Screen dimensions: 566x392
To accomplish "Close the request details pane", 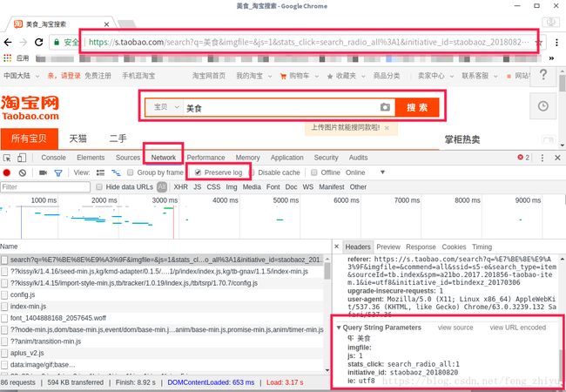I will coord(336,247).
